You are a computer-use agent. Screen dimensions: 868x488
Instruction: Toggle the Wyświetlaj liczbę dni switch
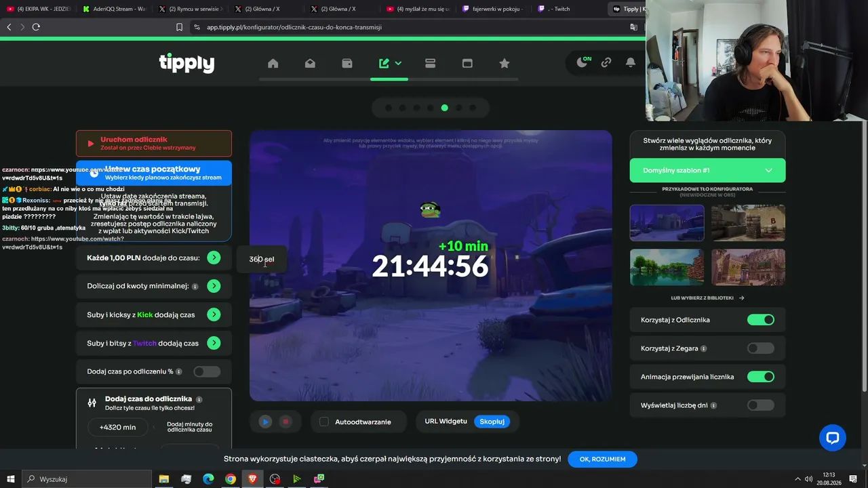pyautogui.click(x=760, y=405)
